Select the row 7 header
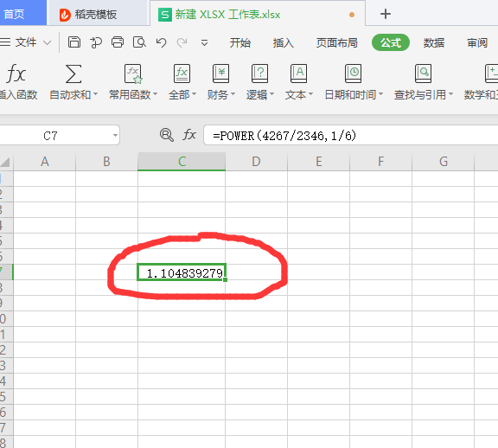This screenshot has width=498, height=448. (6, 272)
